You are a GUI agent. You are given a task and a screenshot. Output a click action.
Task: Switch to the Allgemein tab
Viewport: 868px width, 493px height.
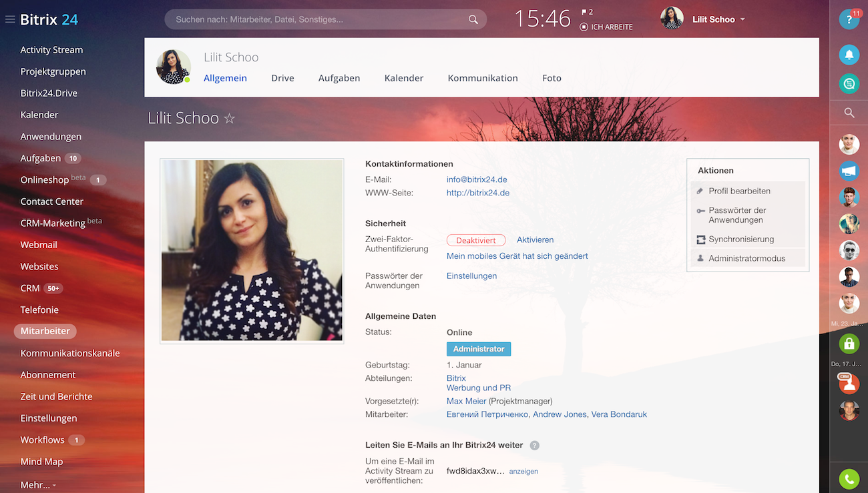[x=225, y=78]
